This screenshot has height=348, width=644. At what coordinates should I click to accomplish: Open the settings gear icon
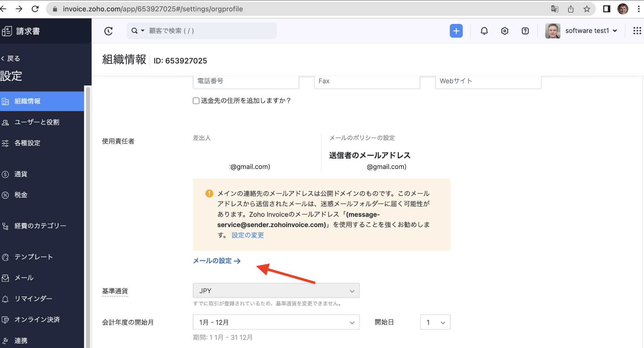pyautogui.click(x=505, y=31)
